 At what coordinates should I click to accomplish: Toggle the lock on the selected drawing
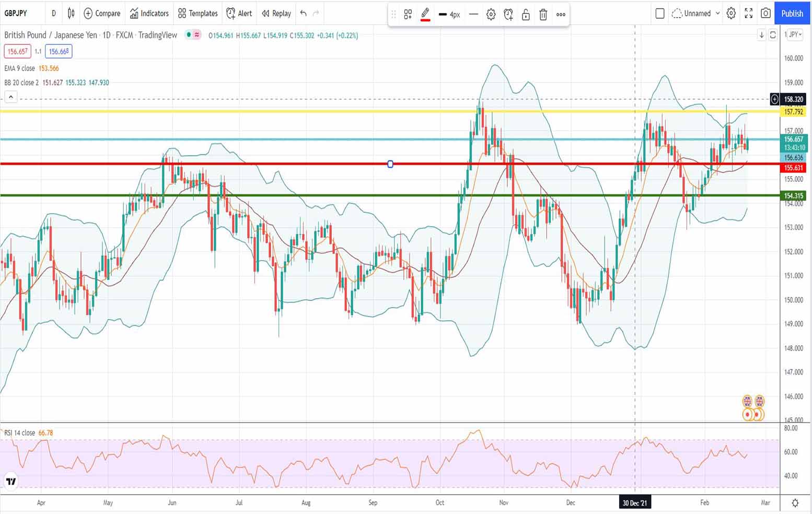526,15
